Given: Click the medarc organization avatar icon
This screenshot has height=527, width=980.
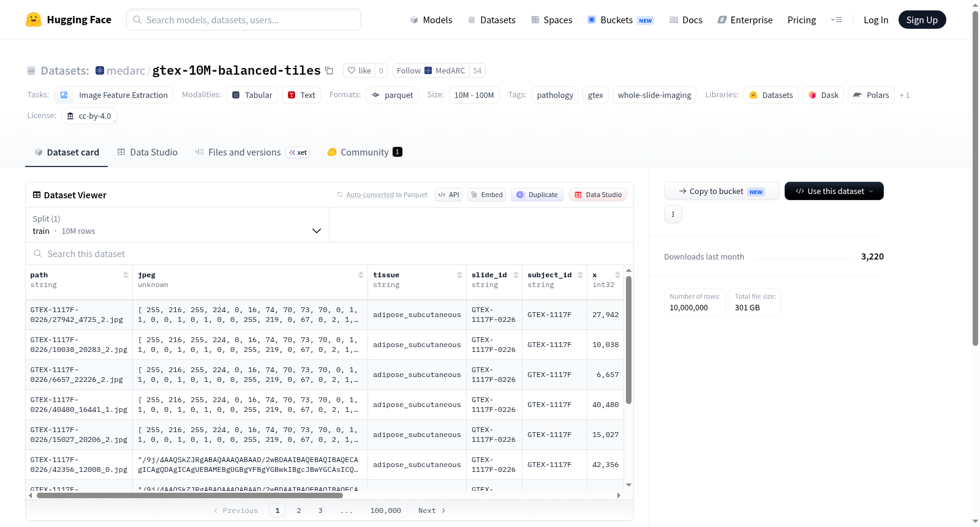Looking at the screenshot, I should coord(100,70).
